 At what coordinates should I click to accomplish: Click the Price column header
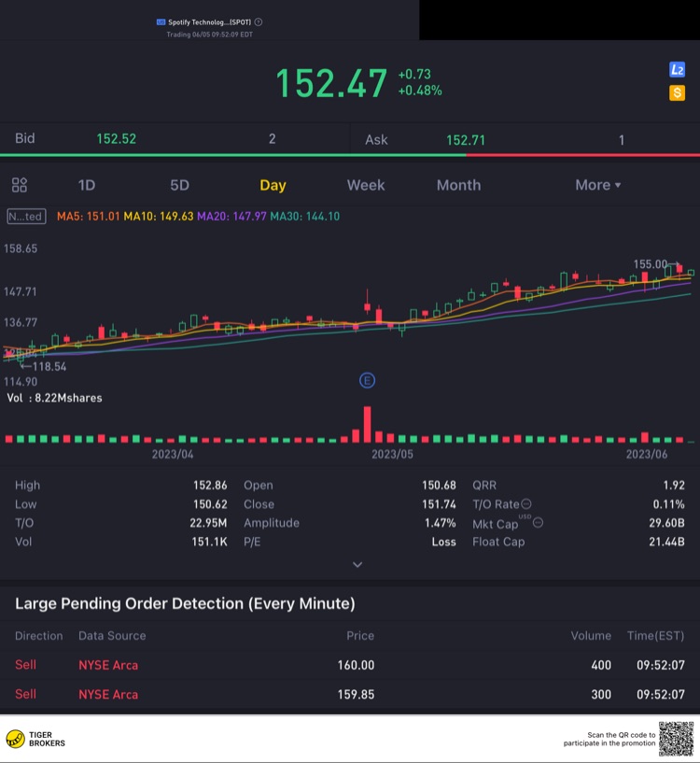360,635
